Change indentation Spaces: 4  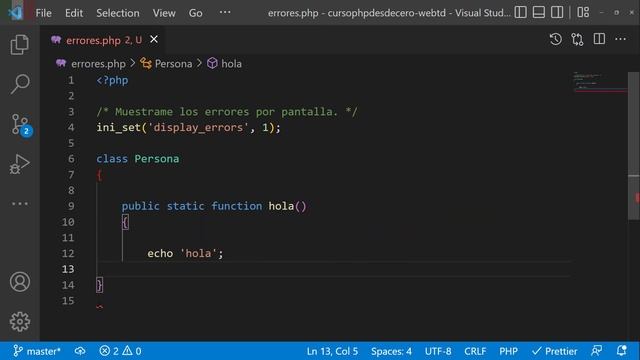tap(391, 351)
